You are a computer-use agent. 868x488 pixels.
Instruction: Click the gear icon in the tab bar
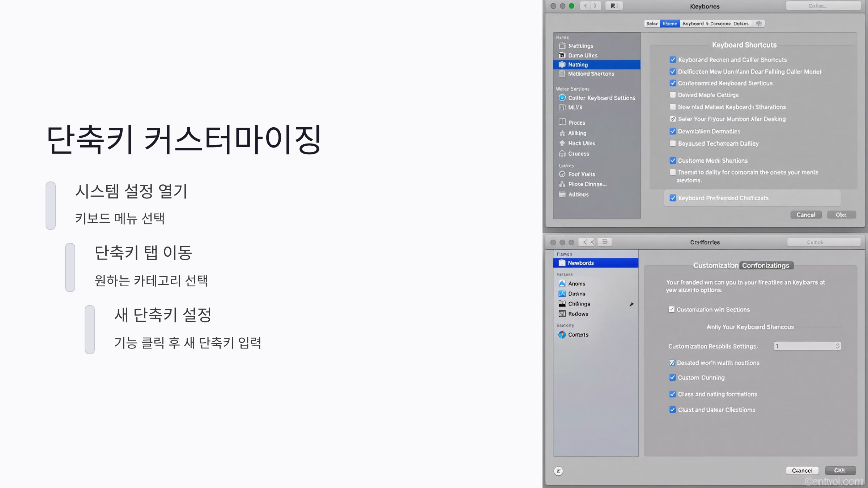[759, 23]
